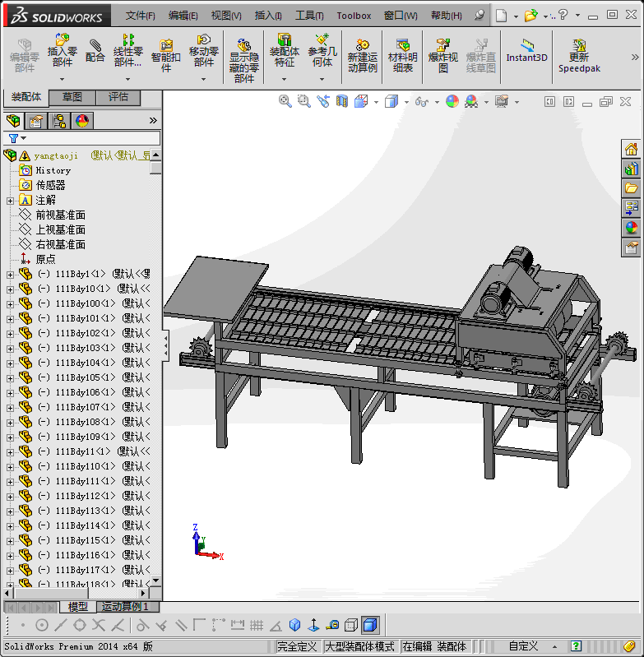Click the Zoom to Area icon
The height and width of the screenshot is (657, 644).
[303, 101]
